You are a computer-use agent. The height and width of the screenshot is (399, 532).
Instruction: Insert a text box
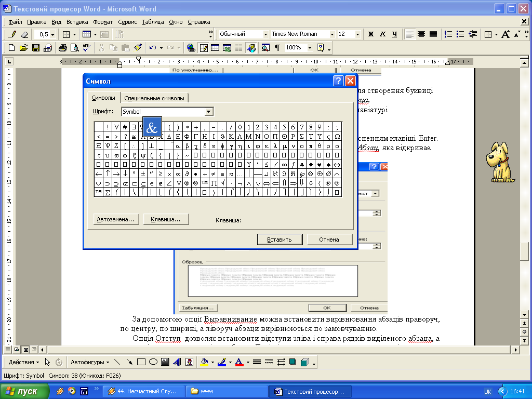click(165, 362)
